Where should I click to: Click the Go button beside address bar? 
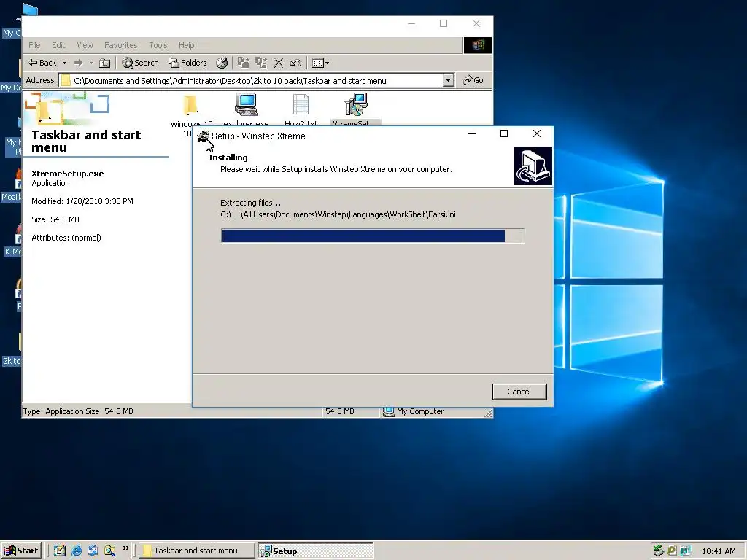pos(473,80)
